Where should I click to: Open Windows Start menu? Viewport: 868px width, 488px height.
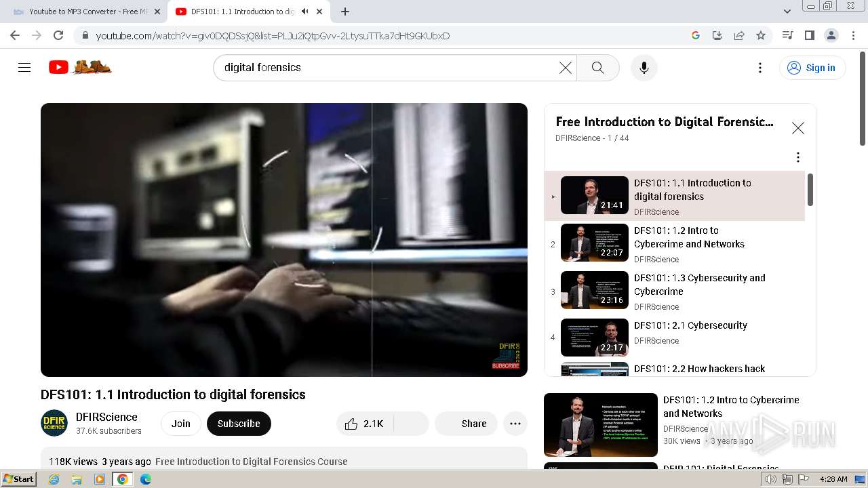[18, 479]
